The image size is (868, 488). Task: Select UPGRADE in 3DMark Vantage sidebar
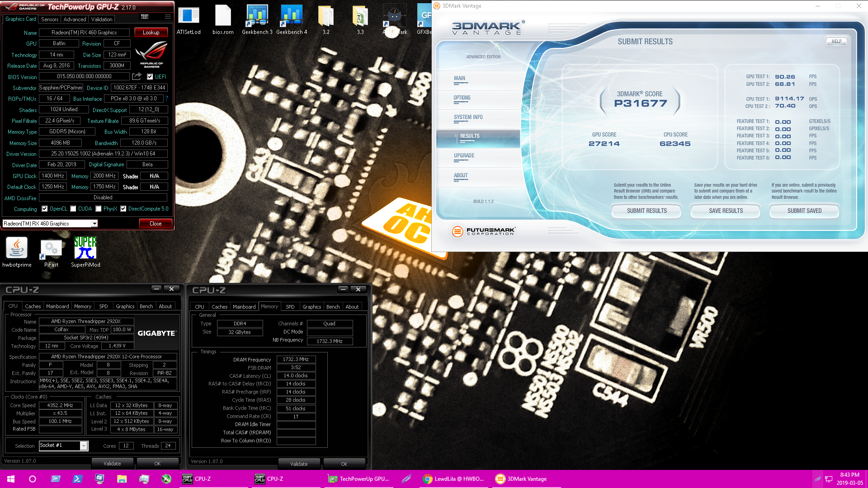478,157
